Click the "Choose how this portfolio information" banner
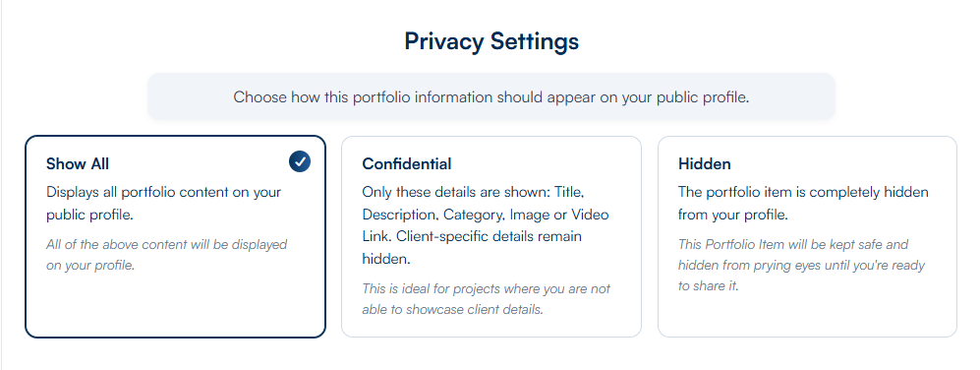The image size is (980, 370). pos(491,97)
